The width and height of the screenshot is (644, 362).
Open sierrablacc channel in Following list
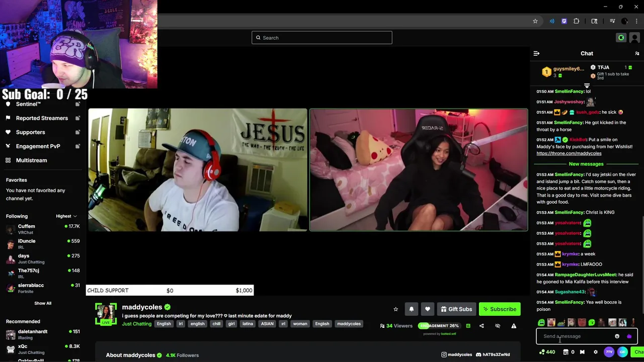point(43,288)
